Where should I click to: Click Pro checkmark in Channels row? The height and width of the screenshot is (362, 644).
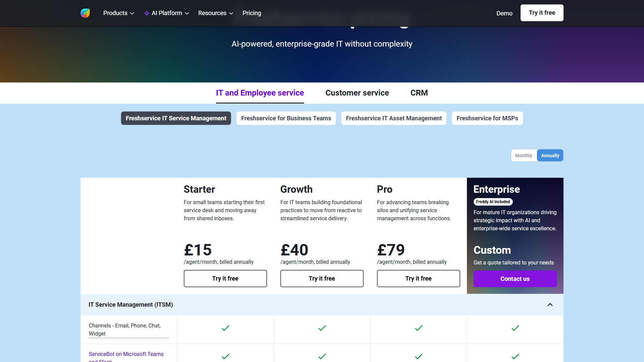(419, 328)
